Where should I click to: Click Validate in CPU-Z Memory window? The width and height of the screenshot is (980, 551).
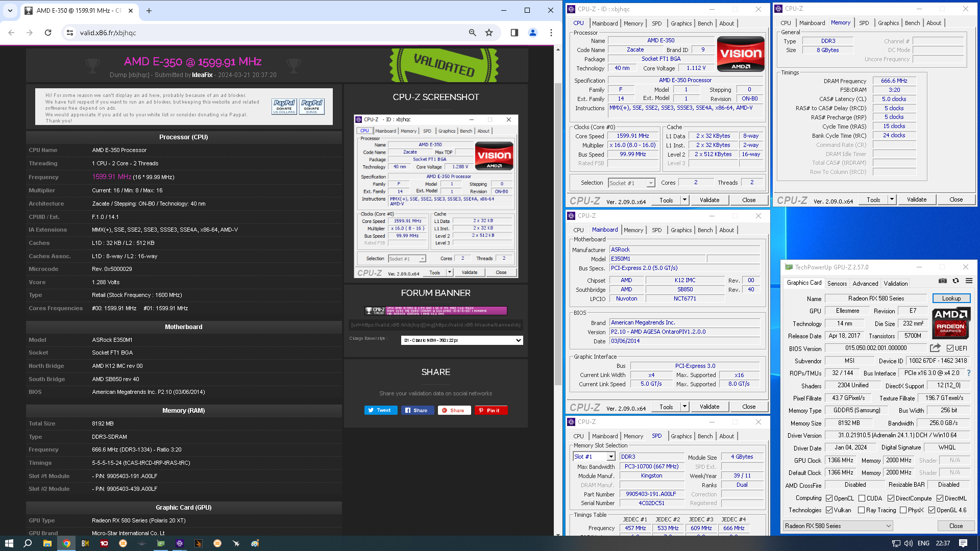pyautogui.click(x=917, y=199)
